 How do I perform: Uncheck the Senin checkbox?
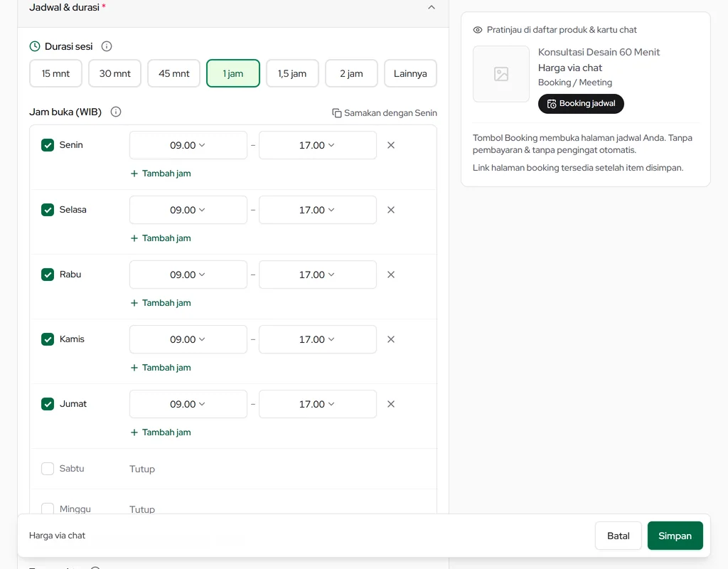48,145
